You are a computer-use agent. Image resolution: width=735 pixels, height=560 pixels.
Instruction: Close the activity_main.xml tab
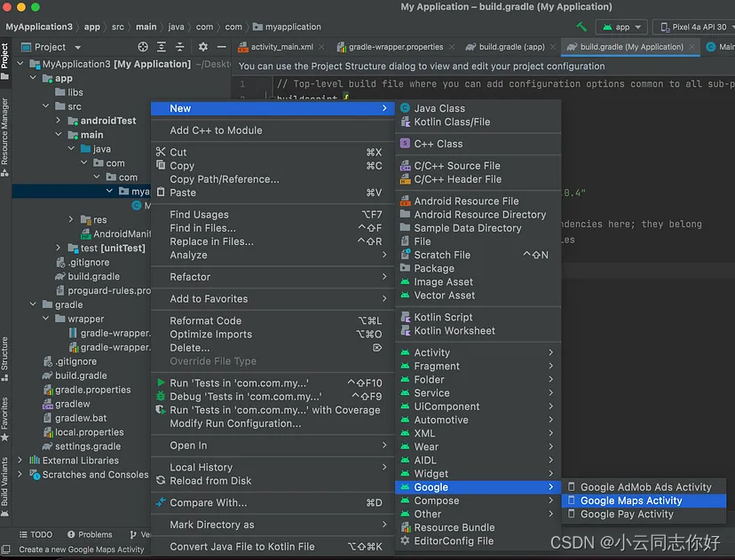pos(321,47)
